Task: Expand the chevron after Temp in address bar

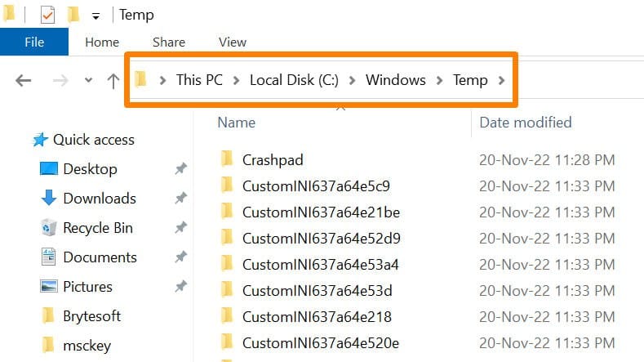Action: pos(501,80)
